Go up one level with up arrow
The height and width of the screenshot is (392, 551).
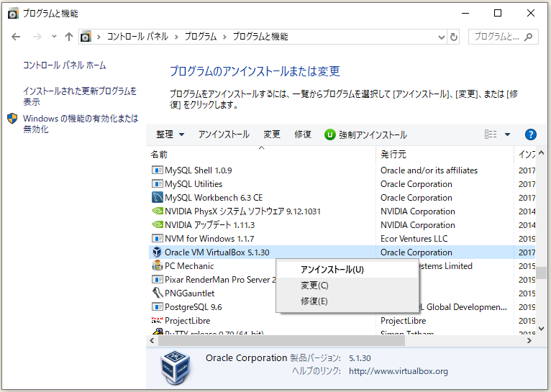pyautogui.click(x=69, y=37)
